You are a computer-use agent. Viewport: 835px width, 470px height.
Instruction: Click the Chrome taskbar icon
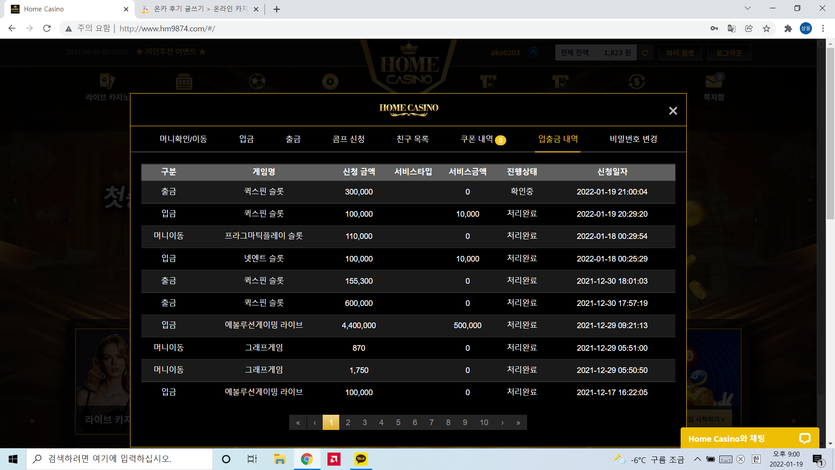click(x=307, y=459)
